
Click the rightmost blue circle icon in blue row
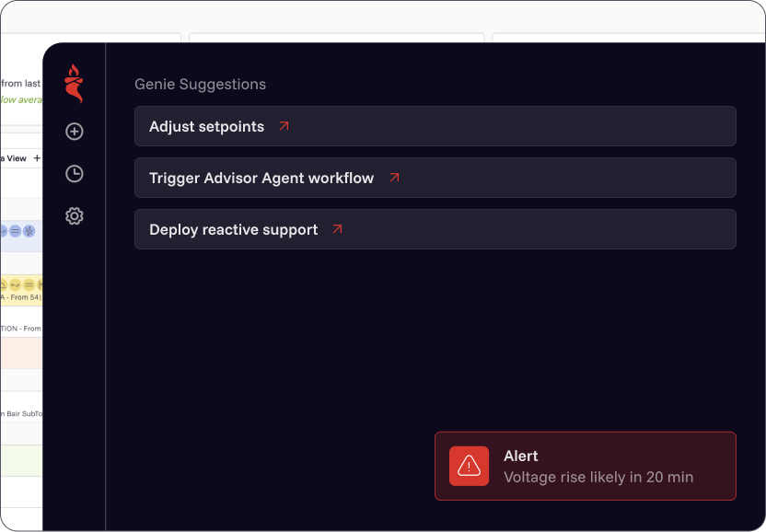(29, 231)
